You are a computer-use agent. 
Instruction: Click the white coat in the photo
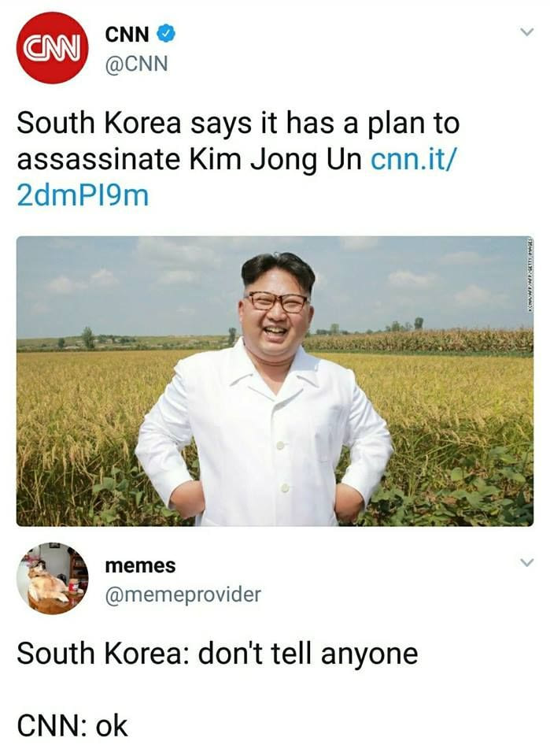pyautogui.click(x=264, y=443)
